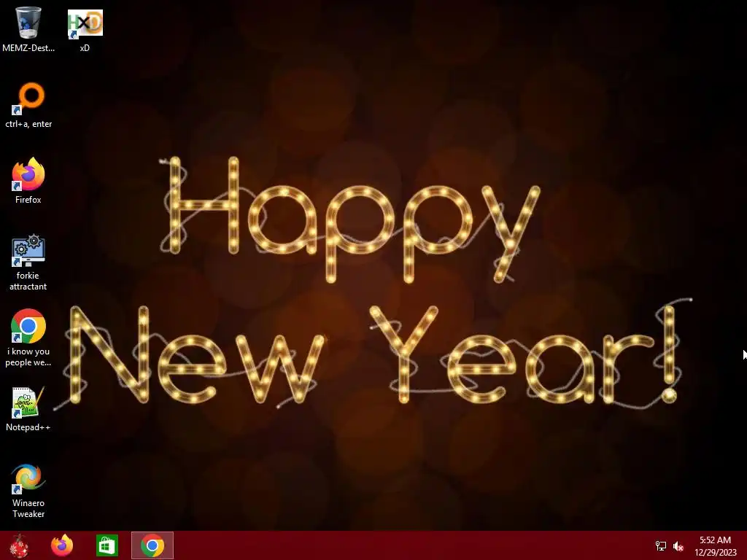Image resolution: width=747 pixels, height=560 pixels.
Task: Open the Start menu ornament button
Action: click(19, 545)
